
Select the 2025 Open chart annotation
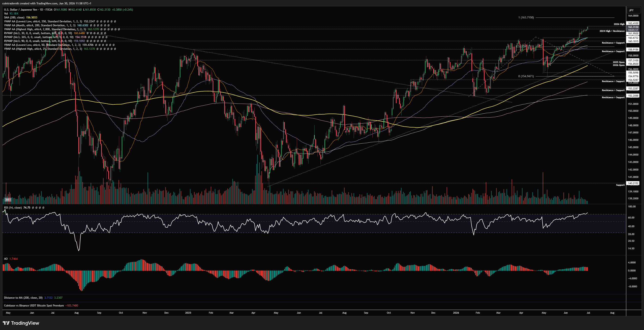pyautogui.click(x=618, y=62)
